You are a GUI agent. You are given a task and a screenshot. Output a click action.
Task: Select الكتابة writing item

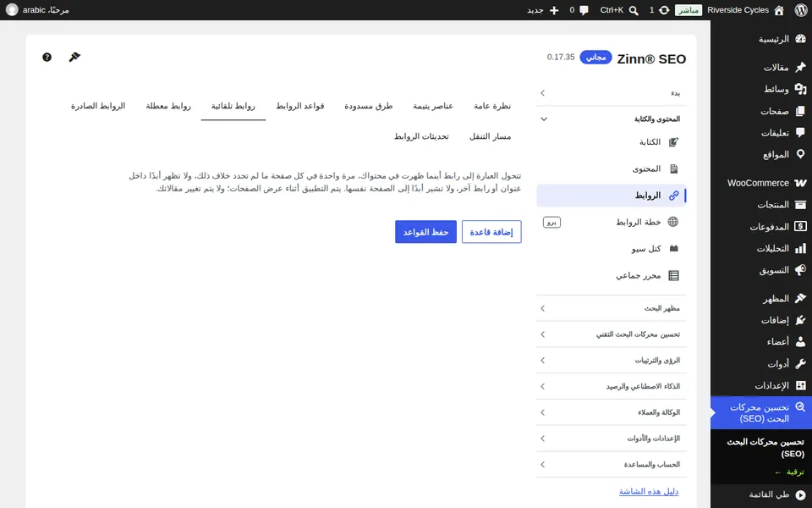(612, 142)
